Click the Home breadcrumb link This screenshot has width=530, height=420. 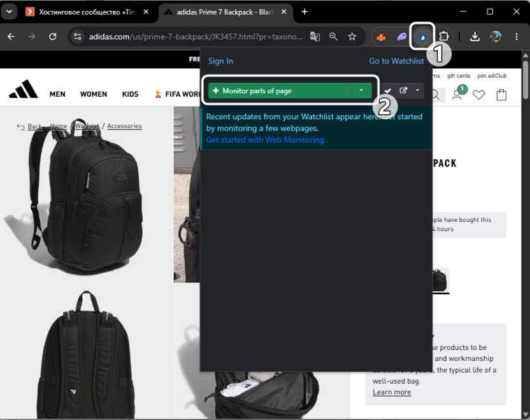point(59,126)
